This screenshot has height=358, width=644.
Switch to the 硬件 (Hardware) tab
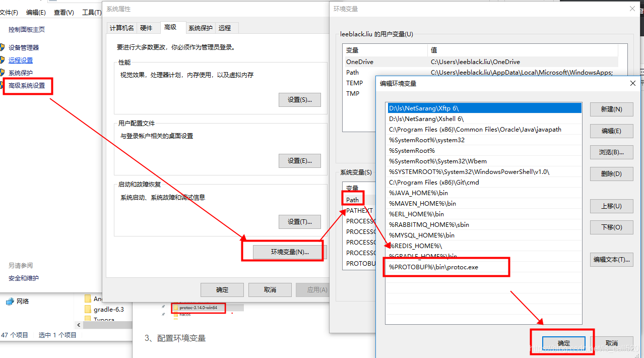(x=148, y=28)
